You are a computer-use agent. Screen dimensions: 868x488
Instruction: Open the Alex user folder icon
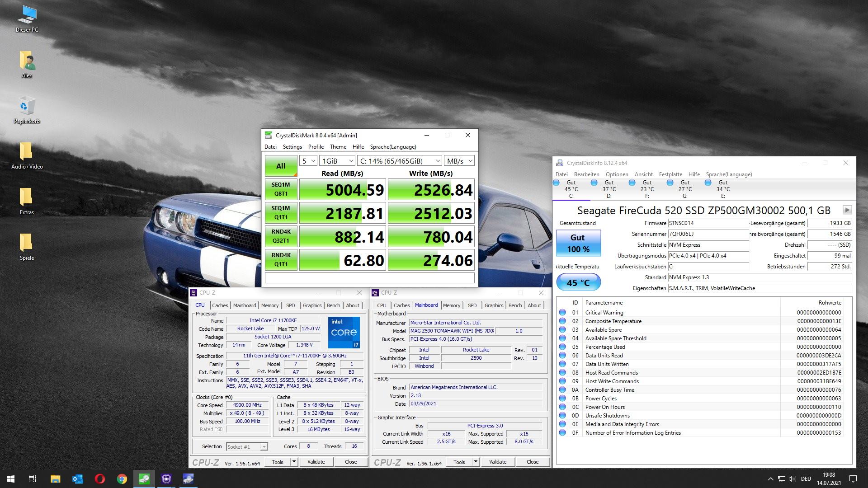(x=27, y=64)
